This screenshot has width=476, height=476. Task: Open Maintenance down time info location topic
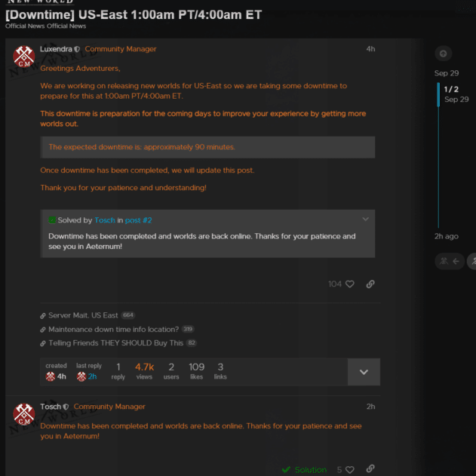tap(114, 330)
